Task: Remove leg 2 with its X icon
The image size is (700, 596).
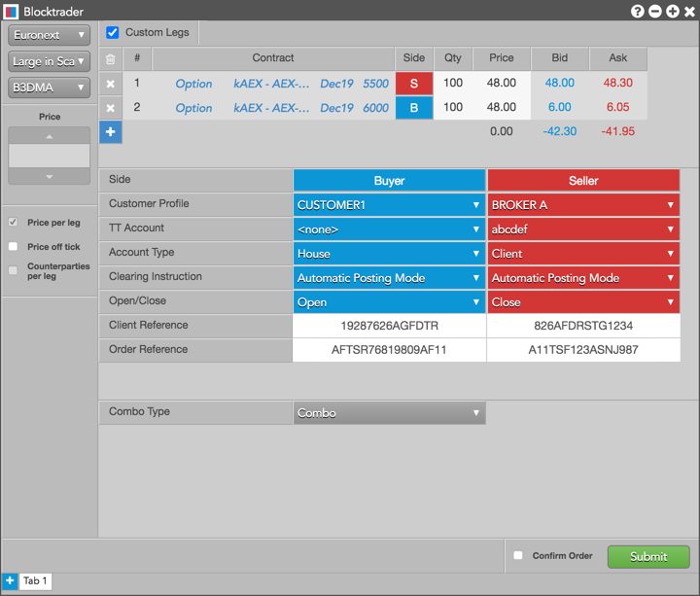Action: (110, 108)
